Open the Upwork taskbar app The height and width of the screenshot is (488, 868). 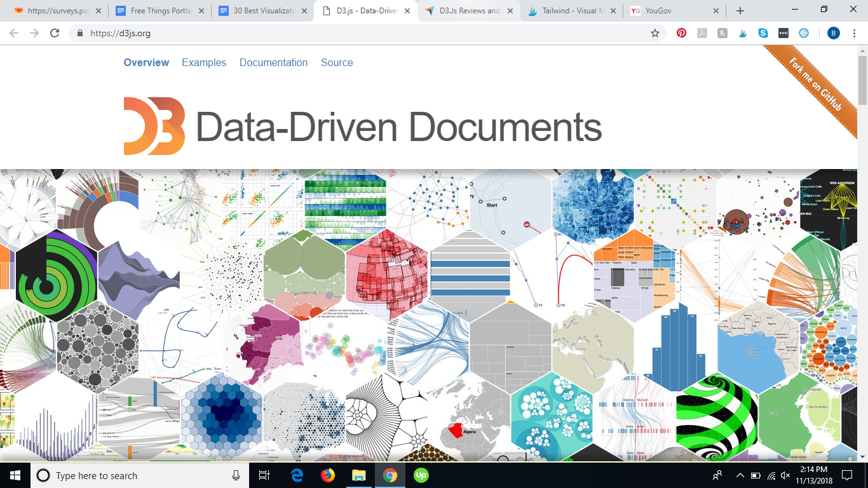tap(421, 475)
